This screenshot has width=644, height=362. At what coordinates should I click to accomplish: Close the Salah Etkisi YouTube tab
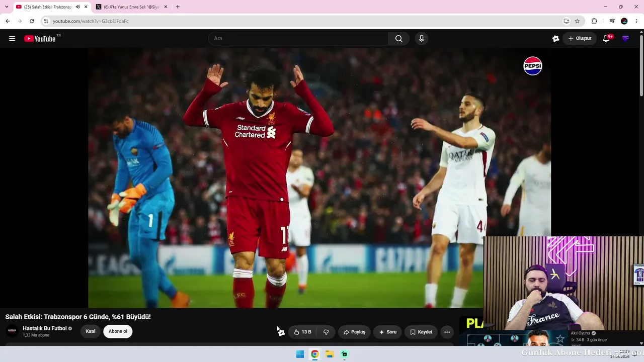pyautogui.click(x=86, y=7)
